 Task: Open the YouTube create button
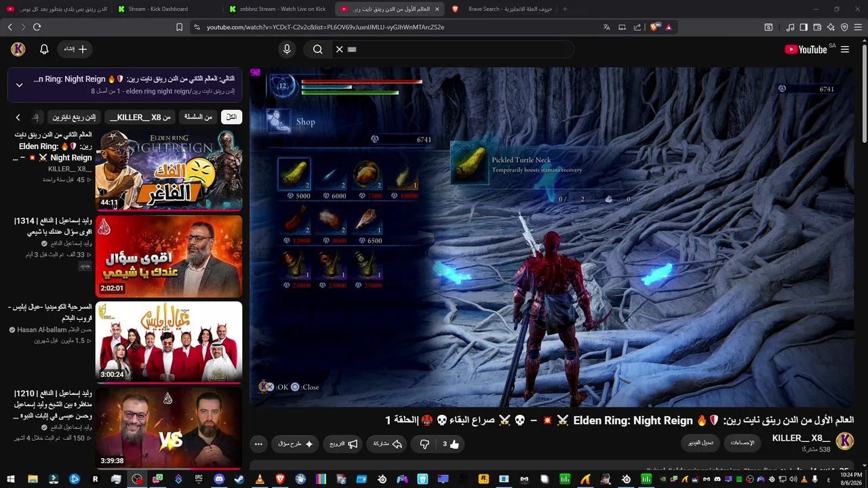point(75,49)
